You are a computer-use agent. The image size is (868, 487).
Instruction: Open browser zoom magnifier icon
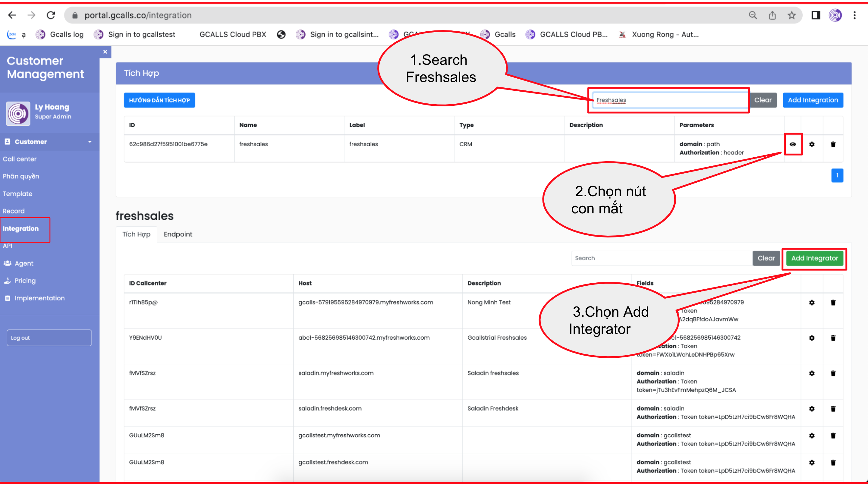tap(753, 15)
